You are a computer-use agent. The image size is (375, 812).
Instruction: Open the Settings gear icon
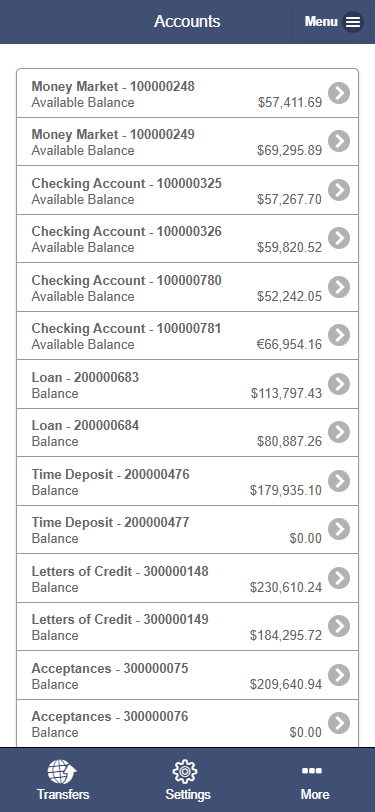(185, 772)
